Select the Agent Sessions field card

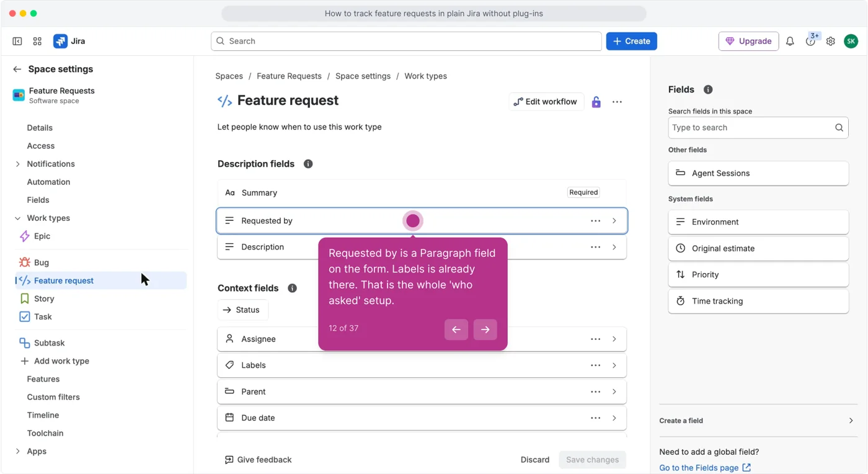758,173
